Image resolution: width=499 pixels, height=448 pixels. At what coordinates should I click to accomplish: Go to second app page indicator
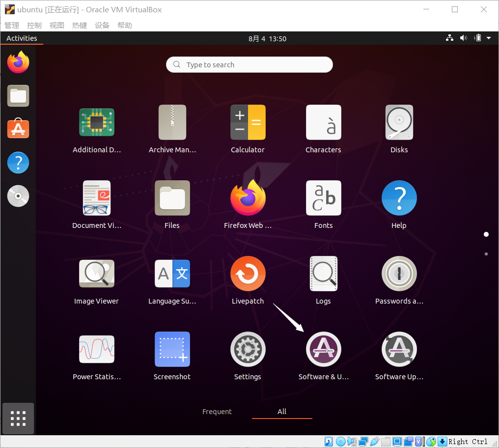click(486, 254)
